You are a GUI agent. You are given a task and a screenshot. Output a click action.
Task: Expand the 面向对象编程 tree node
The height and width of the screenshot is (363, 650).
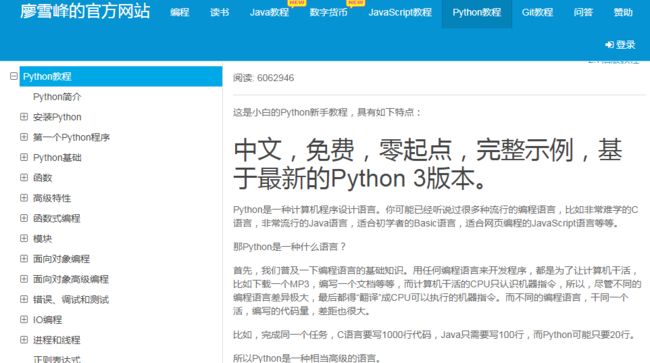[x=24, y=259]
